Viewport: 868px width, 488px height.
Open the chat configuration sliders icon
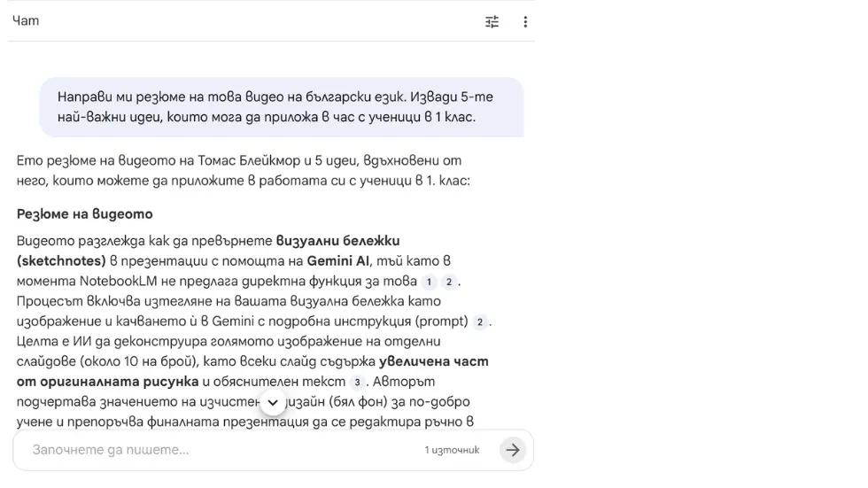492,22
